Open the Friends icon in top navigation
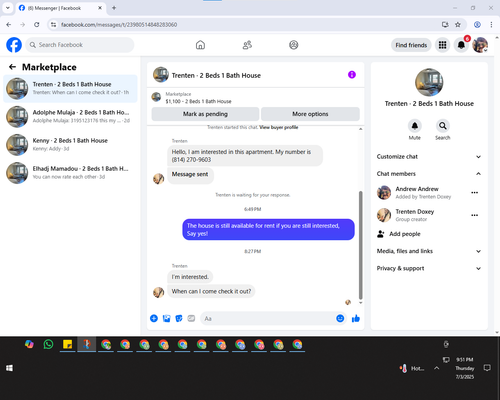Image resolution: width=500 pixels, height=400 pixels. click(247, 45)
